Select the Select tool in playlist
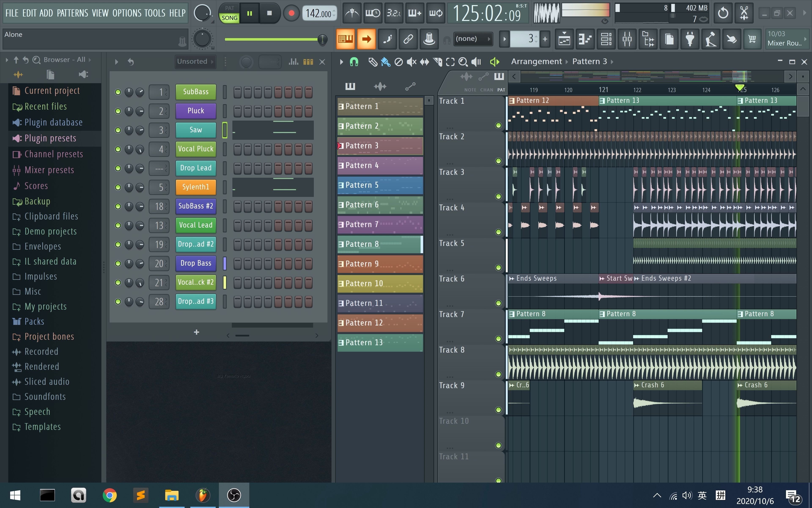The width and height of the screenshot is (812, 508). point(450,62)
